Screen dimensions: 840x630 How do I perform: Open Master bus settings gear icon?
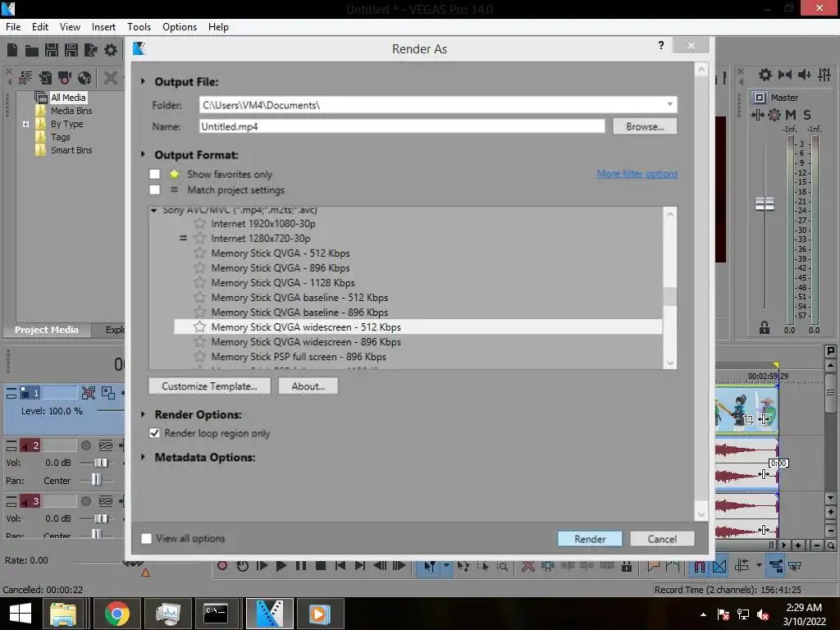[774, 114]
